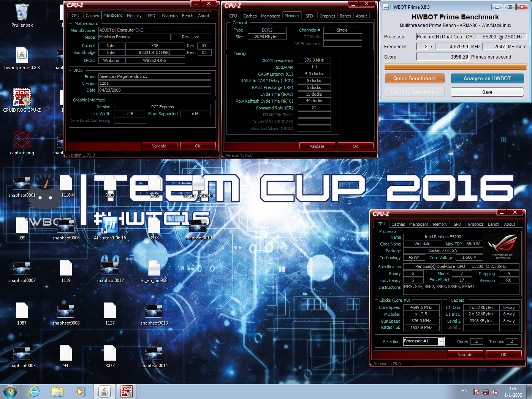Viewport: 532px width, 399px height.
Task: Open snaphsot0006 desktop file
Action: pyautogui.click(x=66, y=229)
